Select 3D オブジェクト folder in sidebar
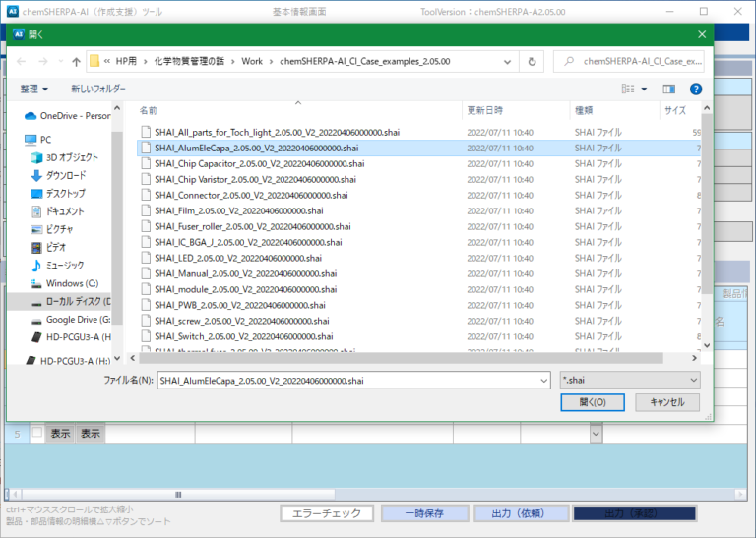Viewport: 756px width, 538px height. 71,157
